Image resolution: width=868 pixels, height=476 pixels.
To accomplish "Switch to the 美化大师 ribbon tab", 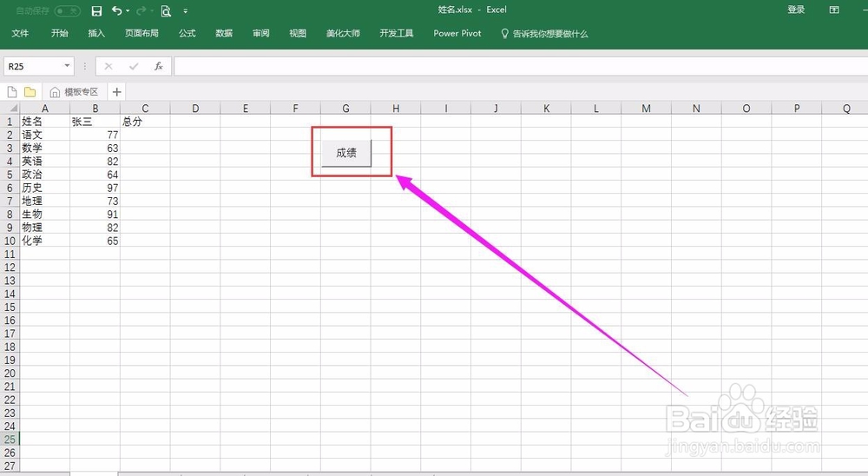I will coord(343,33).
